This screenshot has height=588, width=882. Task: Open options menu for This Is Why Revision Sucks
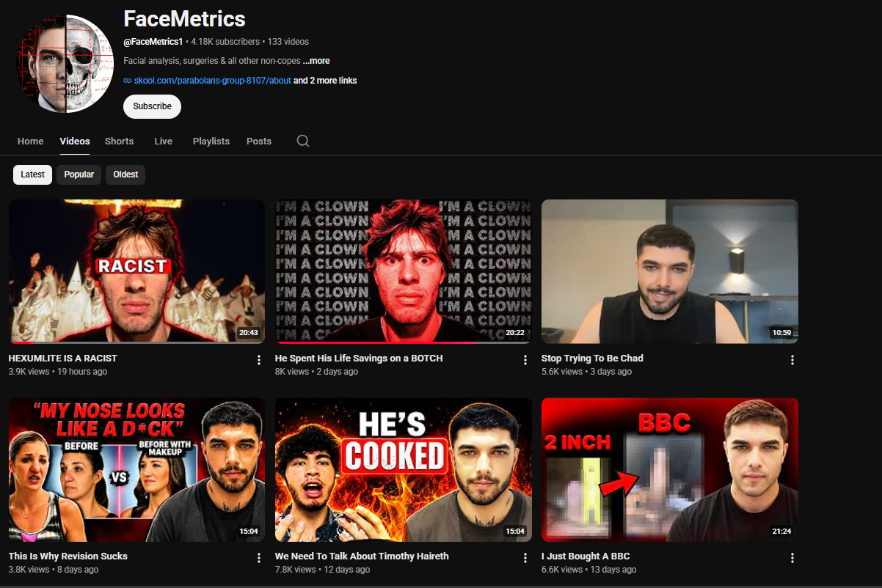pyautogui.click(x=259, y=558)
